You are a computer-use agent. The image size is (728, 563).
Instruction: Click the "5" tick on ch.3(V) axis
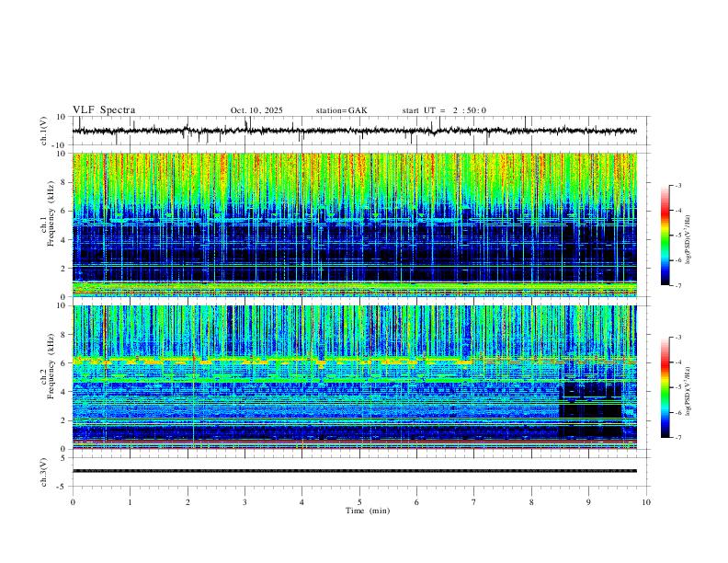pyautogui.click(x=64, y=458)
